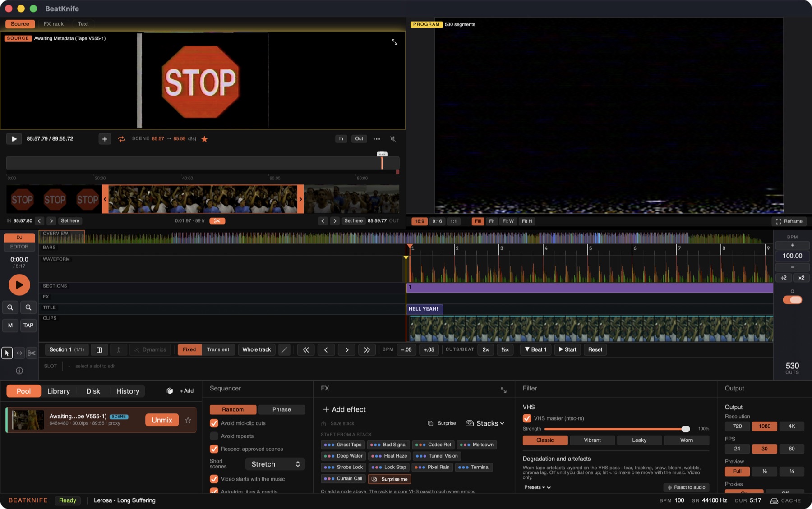Open the Stacks dropdown
Screen dimensions: 812x509
(x=485, y=423)
